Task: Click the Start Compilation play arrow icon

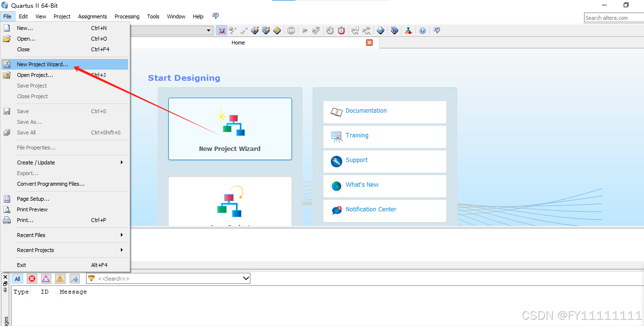Action: point(305,30)
